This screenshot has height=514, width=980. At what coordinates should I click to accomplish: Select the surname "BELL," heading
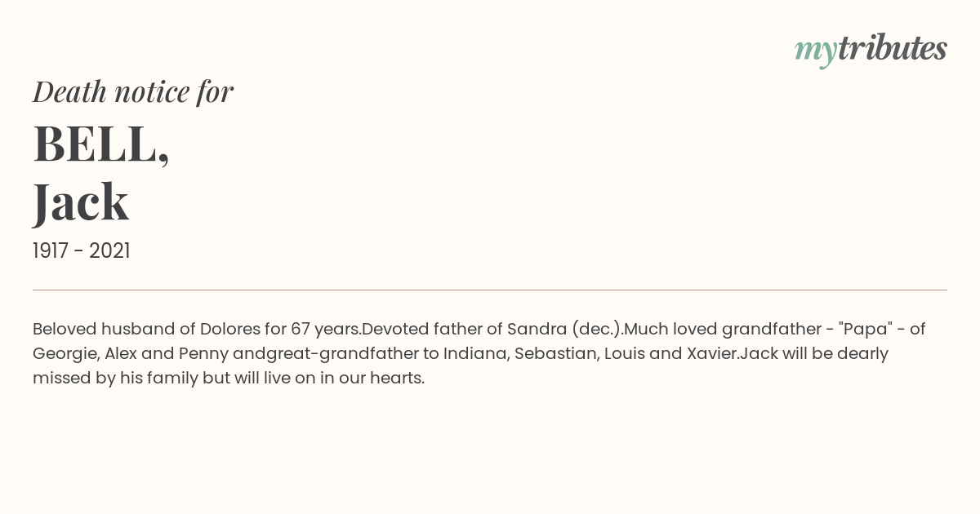pos(101,144)
